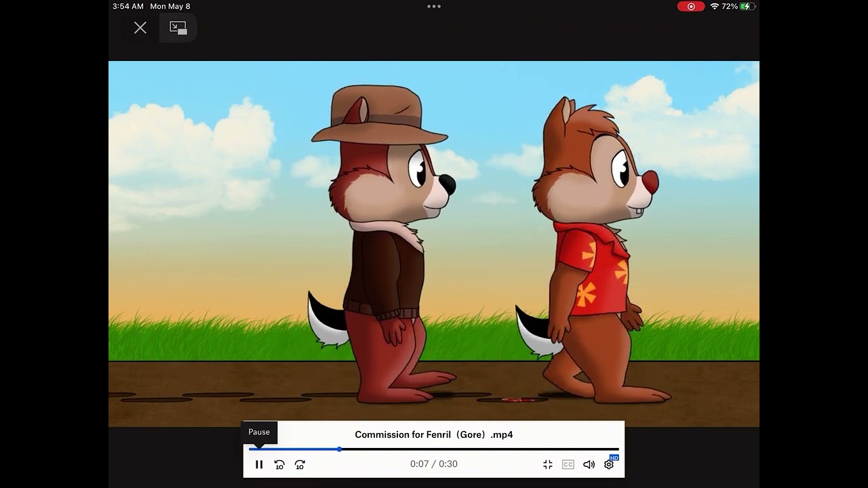Tap the Wi-Fi status icon
868x488 pixels.
click(715, 6)
